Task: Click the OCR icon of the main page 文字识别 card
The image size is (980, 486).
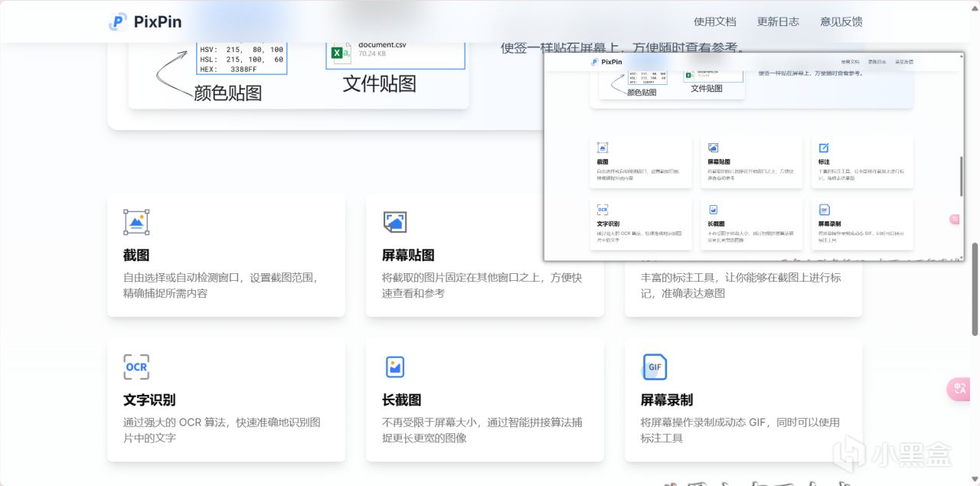Action: tap(136, 367)
